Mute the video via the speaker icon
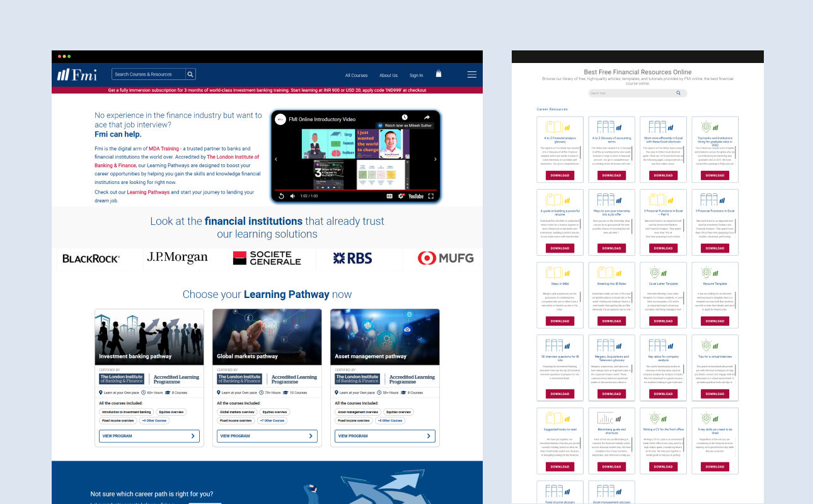This screenshot has width=813, height=504. click(x=292, y=196)
